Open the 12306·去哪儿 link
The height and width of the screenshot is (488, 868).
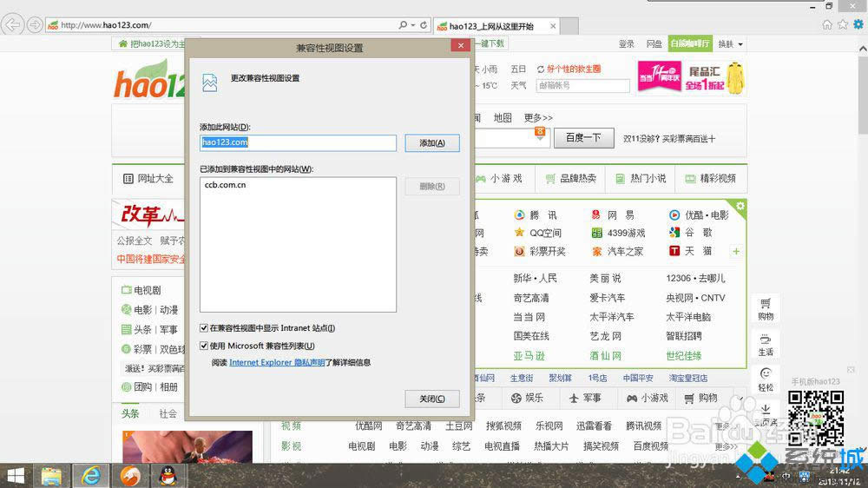[695, 278]
